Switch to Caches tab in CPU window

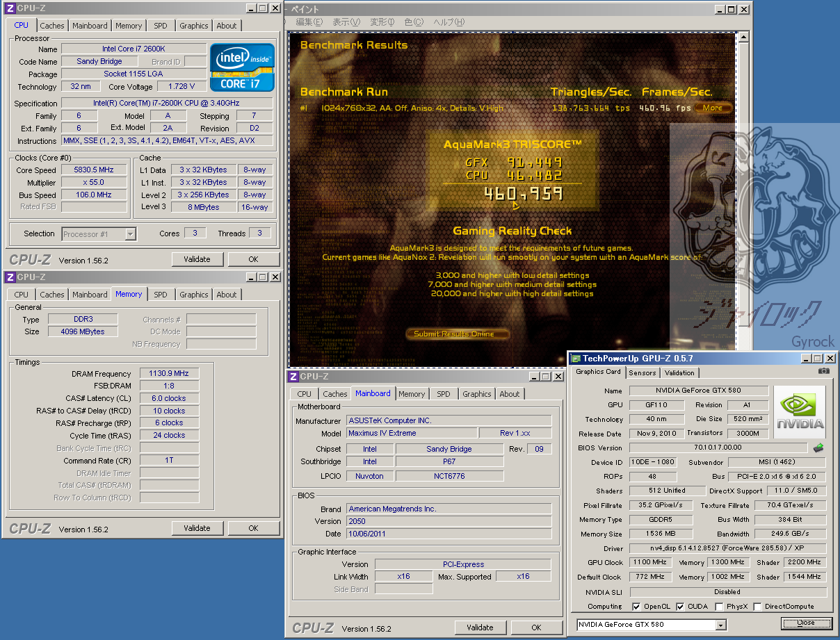pyautogui.click(x=51, y=26)
